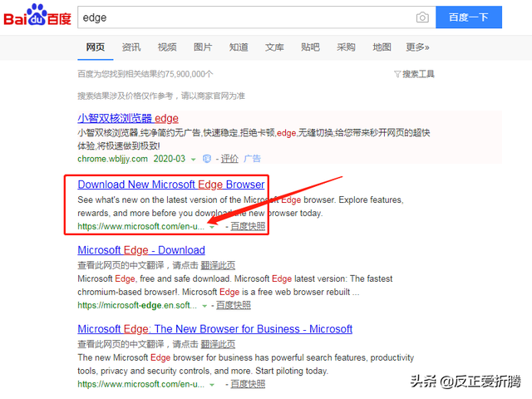Click 翻译此页 under Microsoft Edge - Download

tap(218, 265)
